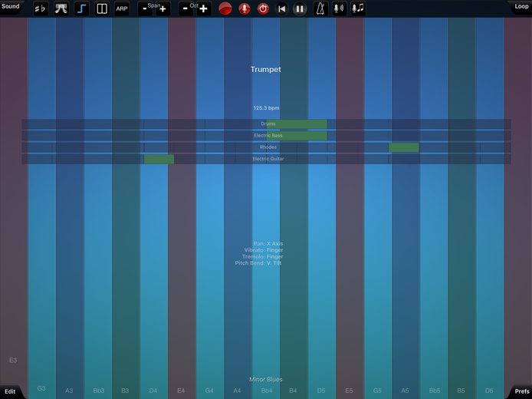
Task: Play the G4 note strip
Action: (210, 208)
